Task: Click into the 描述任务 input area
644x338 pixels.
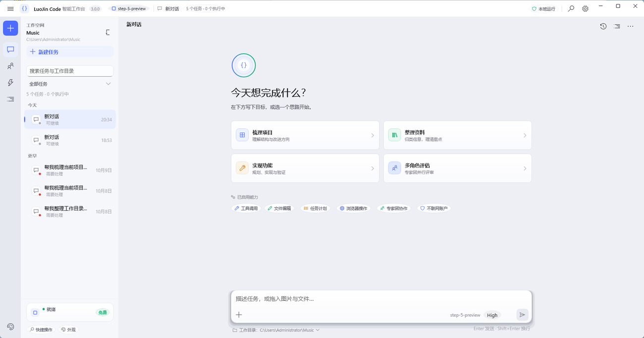Action: pos(381,299)
